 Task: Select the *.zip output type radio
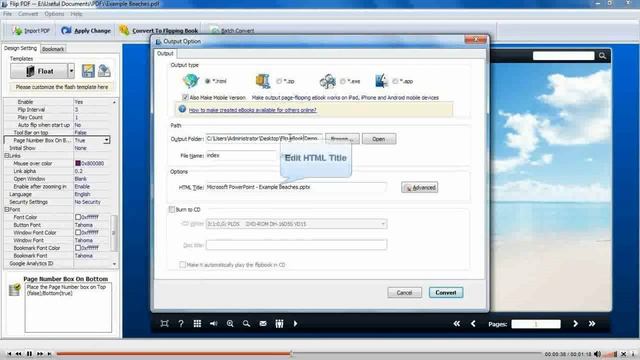click(x=279, y=81)
